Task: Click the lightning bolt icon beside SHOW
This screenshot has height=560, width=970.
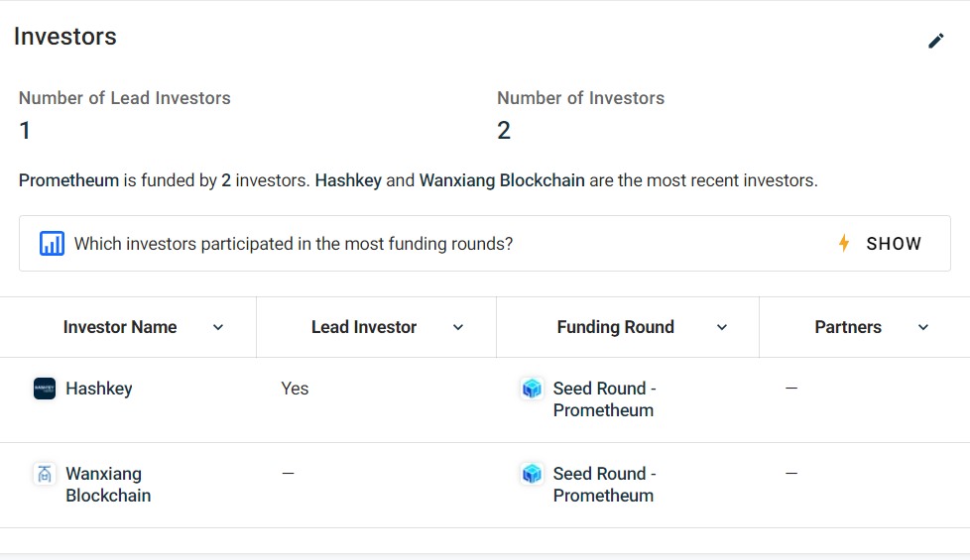Action: click(x=844, y=243)
